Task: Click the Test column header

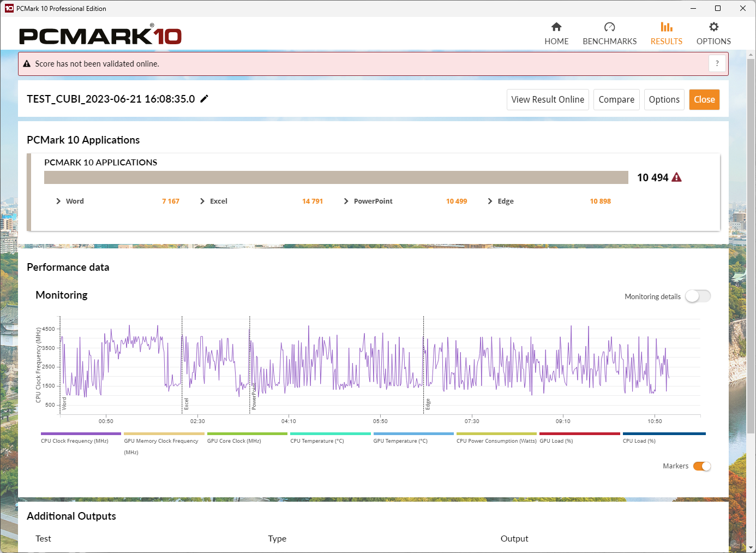Action: click(x=43, y=538)
